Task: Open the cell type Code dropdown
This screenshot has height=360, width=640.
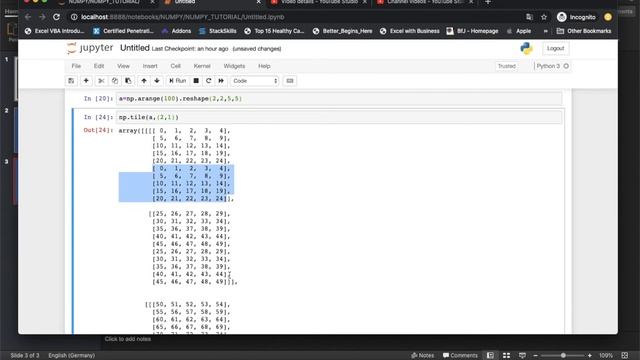Action: (x=255, y=81)
